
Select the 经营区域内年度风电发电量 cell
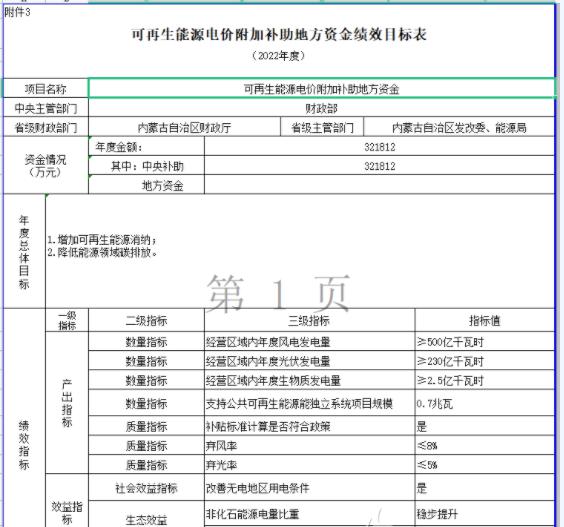click(x=309, y=341)
